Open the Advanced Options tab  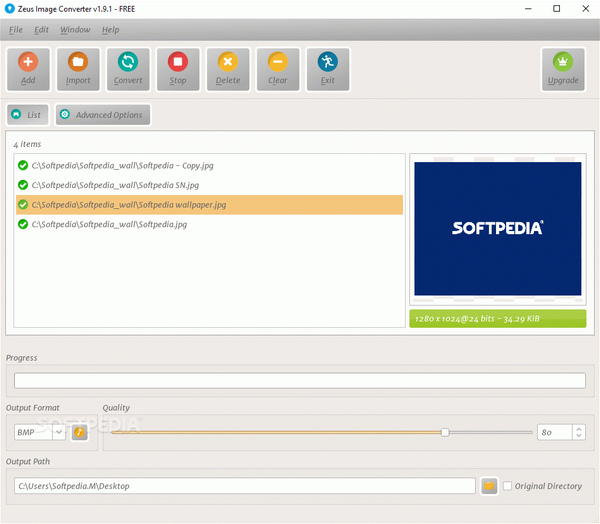pyautogui.click(x=103, y=114)
